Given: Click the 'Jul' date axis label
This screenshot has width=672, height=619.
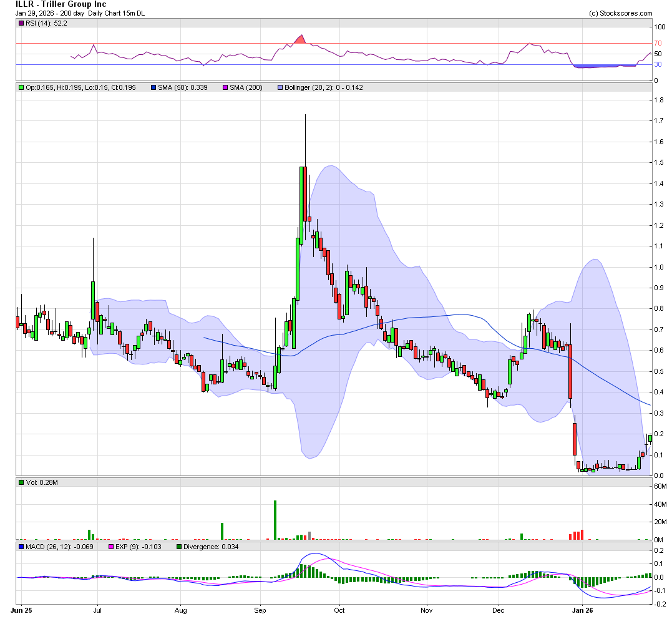Looking at the screenshot, I should point(97,610).
